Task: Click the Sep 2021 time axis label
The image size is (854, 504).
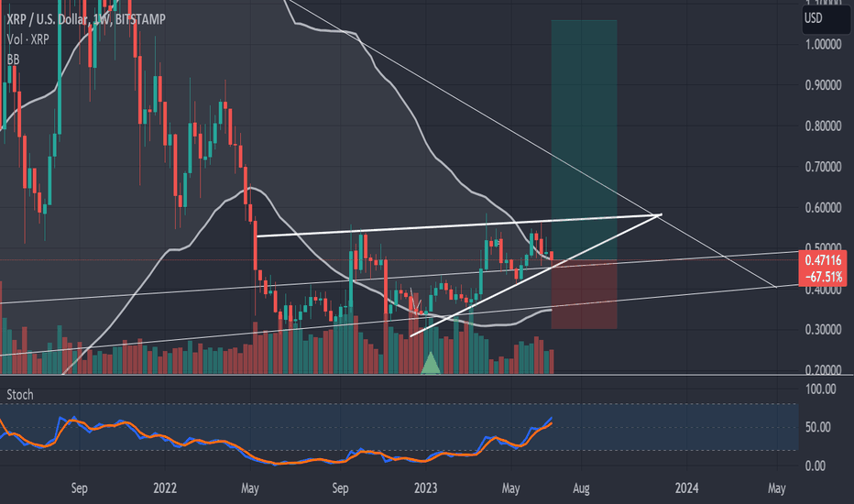Action: (79, 488)
